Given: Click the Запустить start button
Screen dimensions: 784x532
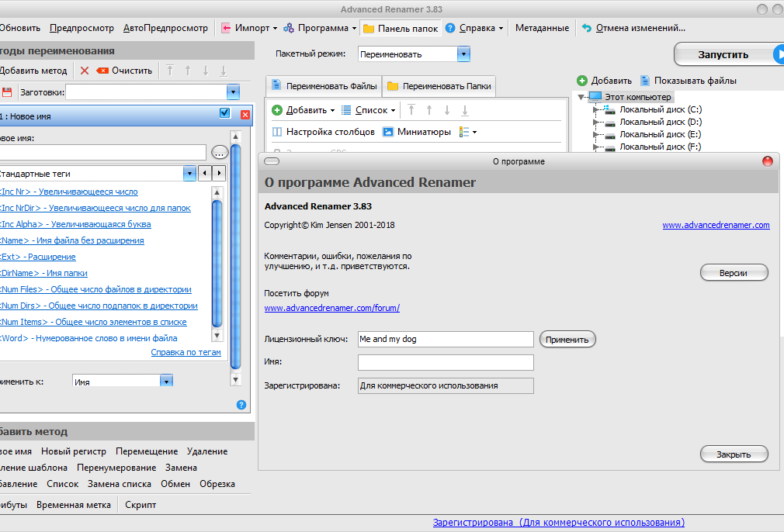Looking at the screenshot, I should click(729, 54).
